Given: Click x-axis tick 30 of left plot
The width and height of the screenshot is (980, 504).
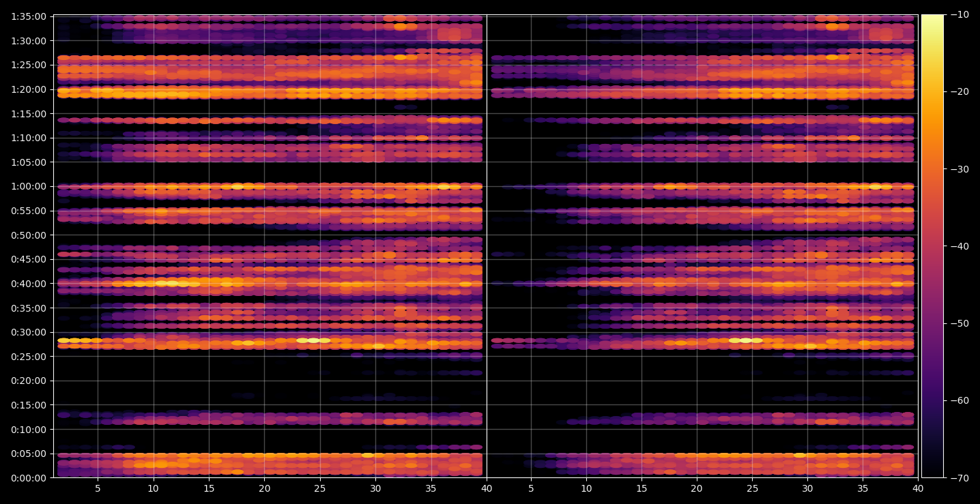Looking at the screenshot, I should pyautogui.click(x=375, y=489).
